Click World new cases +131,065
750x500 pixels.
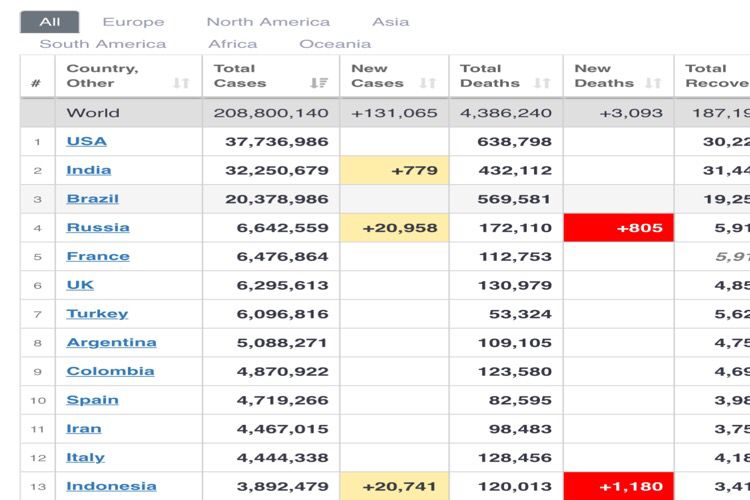coord(394,113)
